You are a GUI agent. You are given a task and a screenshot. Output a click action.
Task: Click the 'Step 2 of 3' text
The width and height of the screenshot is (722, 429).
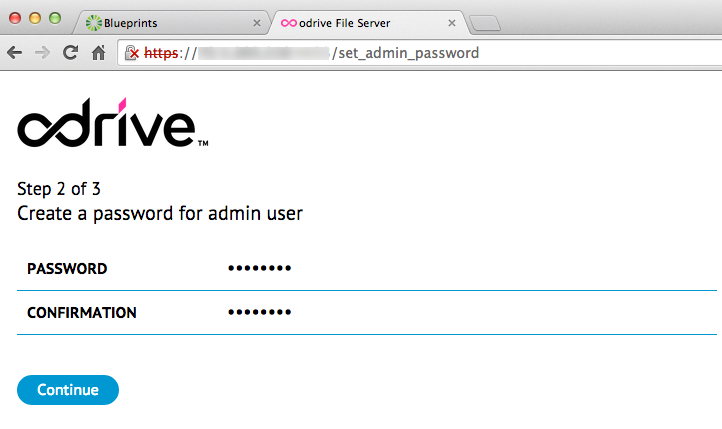59,189
